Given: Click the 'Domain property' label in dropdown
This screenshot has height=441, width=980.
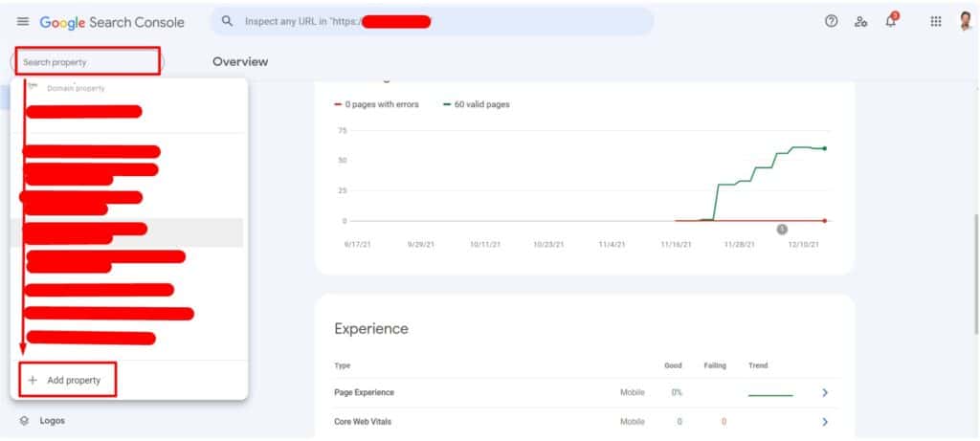Looking at the screenshot, I should coord(77,89).
